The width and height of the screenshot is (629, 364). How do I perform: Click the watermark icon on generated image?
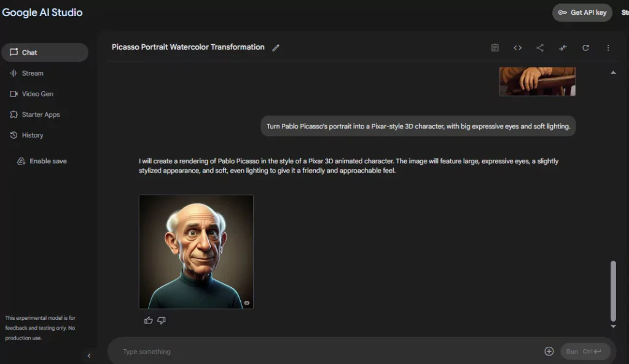coord(247,303)
